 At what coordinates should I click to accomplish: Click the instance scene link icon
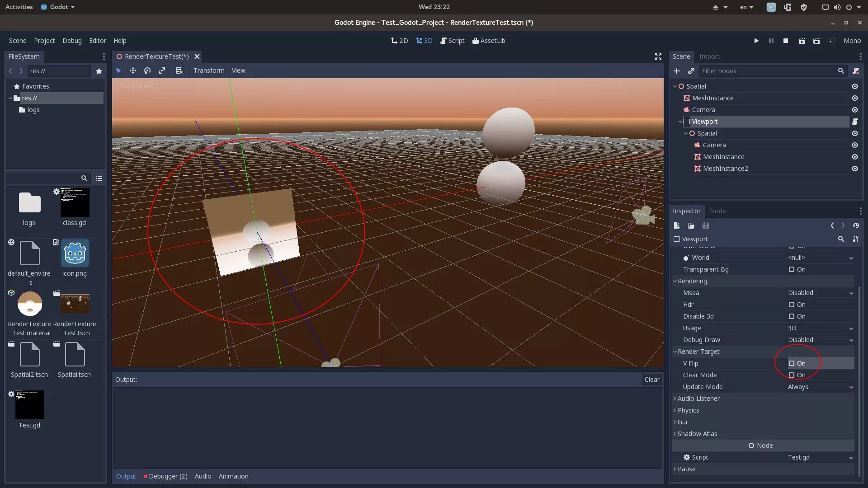pos(691,71)
